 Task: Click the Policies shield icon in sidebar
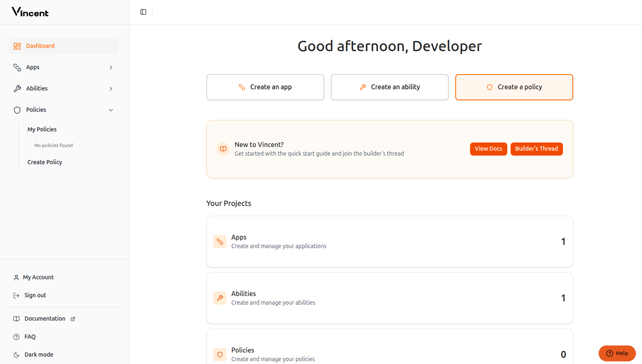pos(17,110)
